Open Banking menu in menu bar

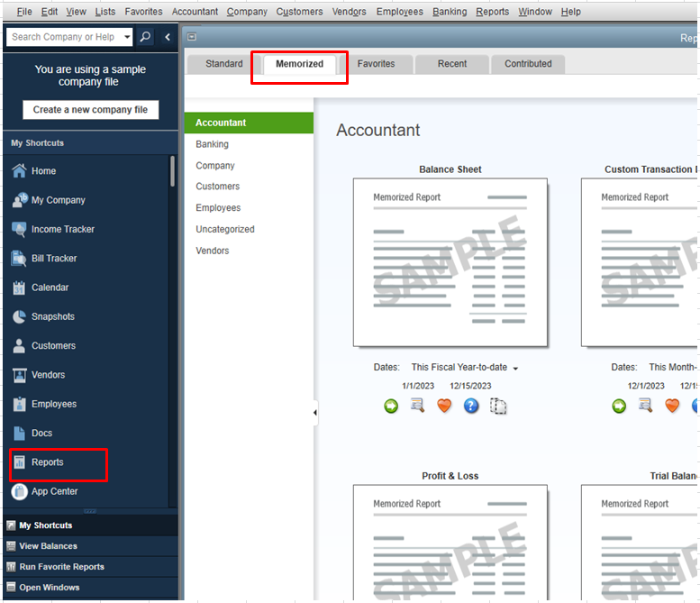(x=450, y=12)
